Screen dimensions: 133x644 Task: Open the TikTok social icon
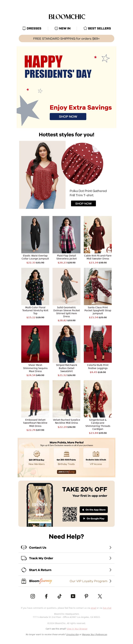pyautogui.click(x=59, y=596)
